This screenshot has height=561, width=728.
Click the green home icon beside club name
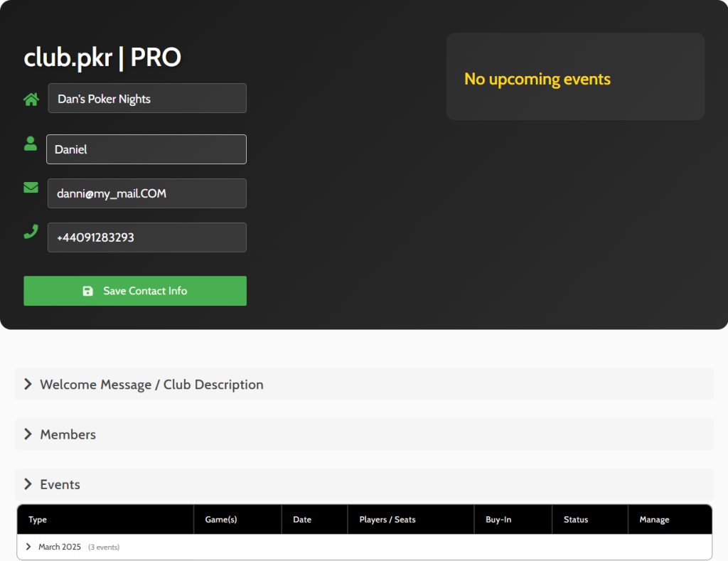31,100
